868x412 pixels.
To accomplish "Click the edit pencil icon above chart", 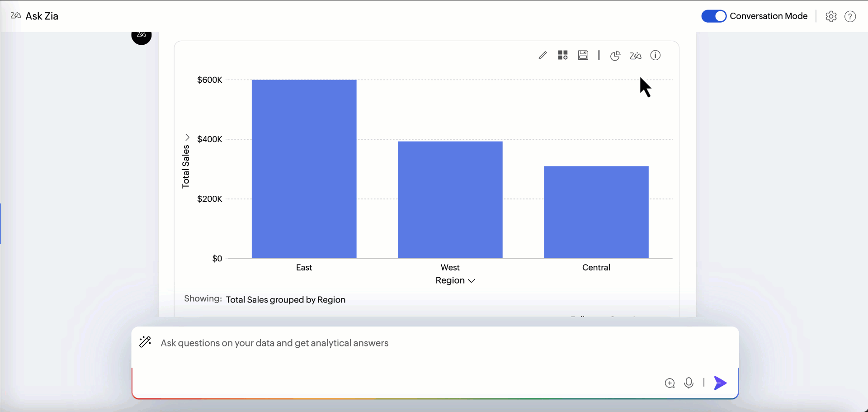I will tap(542, 55).
